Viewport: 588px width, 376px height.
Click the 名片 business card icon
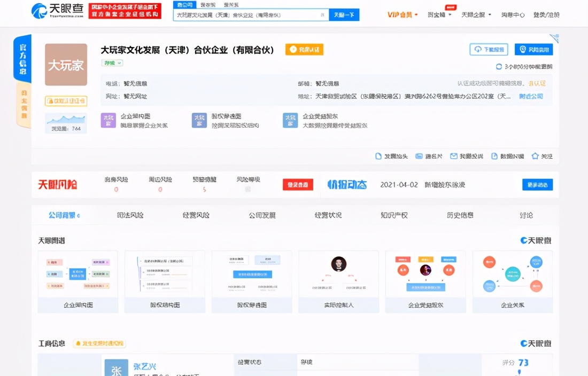coord(430,155)
